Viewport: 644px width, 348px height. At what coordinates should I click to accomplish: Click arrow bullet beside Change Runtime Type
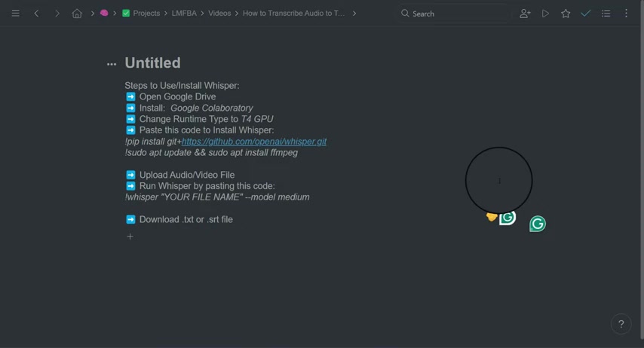[x=130, y=119]
